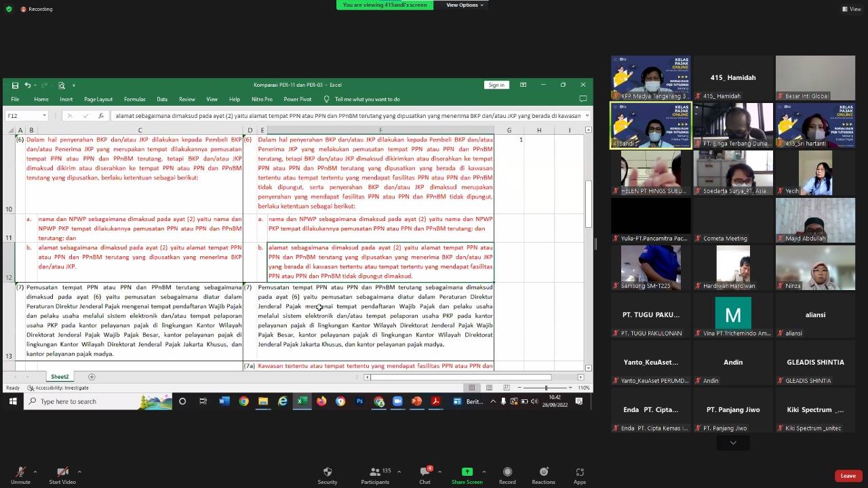Unmute the microphone in Zoom

(20, 475)
